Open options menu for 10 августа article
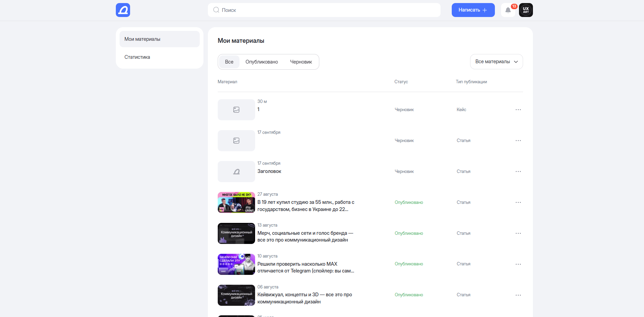The width and height of the screenshot is (644, 317). point(518,264)
